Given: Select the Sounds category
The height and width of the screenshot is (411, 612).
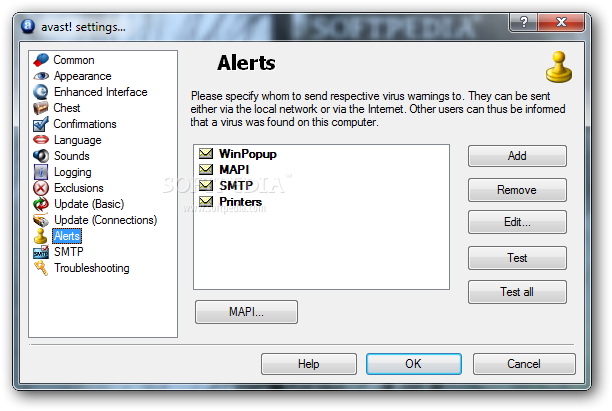Looking at the screenshot, I should [71, 156].
